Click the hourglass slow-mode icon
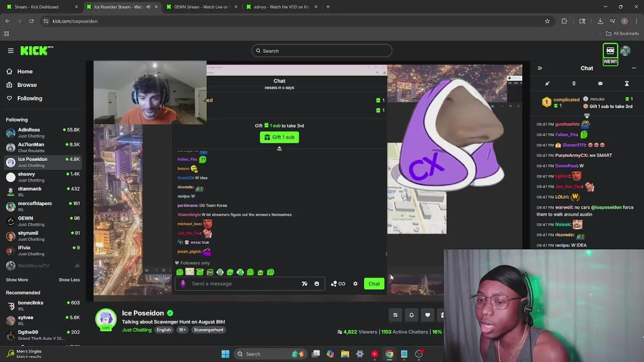This screenshot has height=362, width=644. tap(627, 83)
